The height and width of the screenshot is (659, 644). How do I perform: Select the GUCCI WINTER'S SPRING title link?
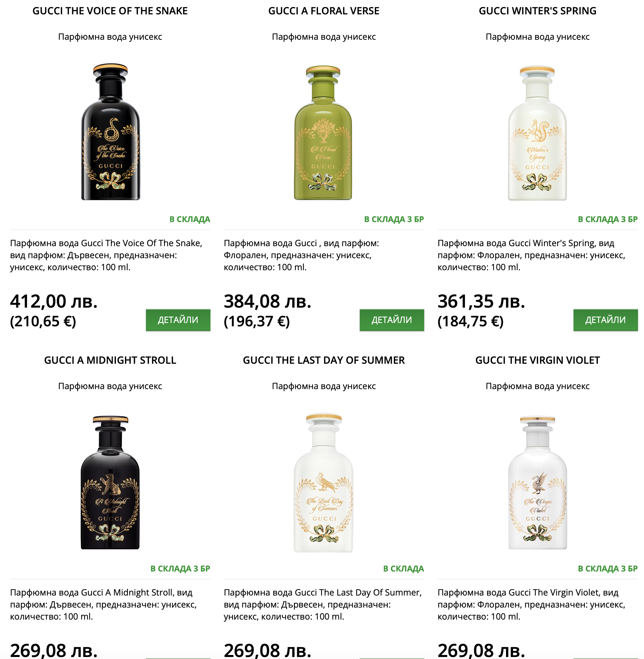537,11
